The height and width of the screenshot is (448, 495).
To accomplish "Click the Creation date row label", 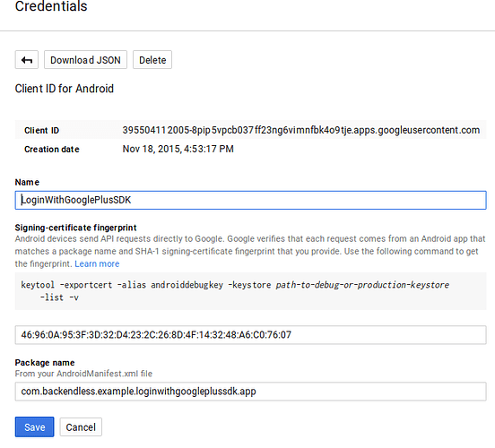I will [52, 150].
